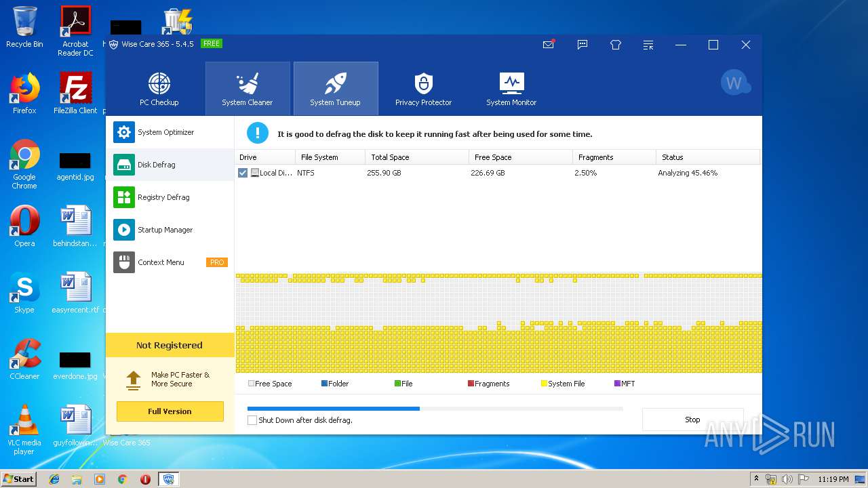868x488 pixels.
Task: Open Internet Explorer from taskbar
Action: tap(54, 479)
